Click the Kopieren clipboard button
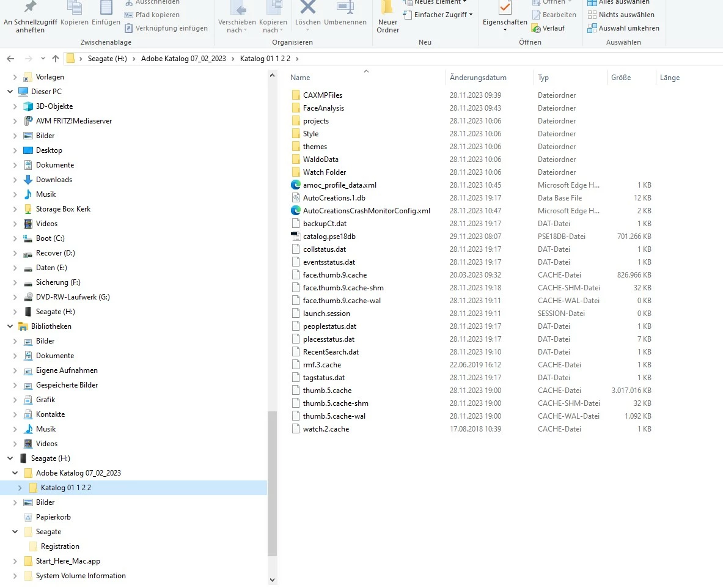The width and height of the screenshot is (723, 588). pos(74,14)
